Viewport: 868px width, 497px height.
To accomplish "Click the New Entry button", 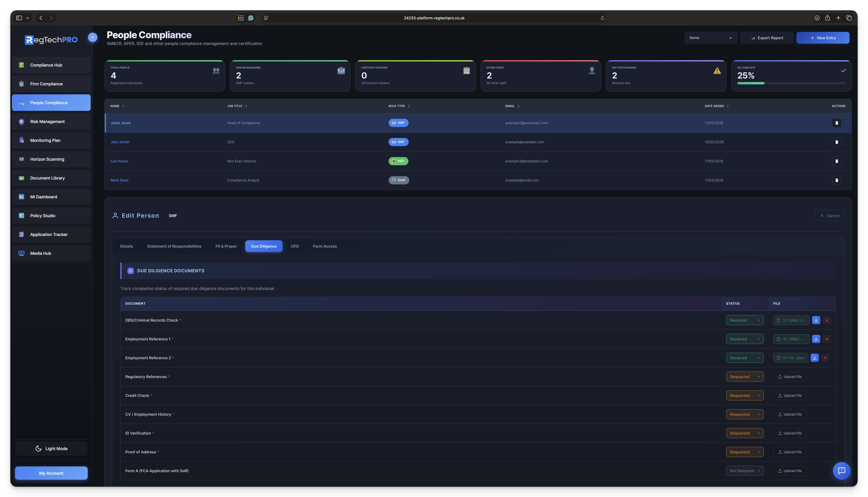I will pos(823,38).
